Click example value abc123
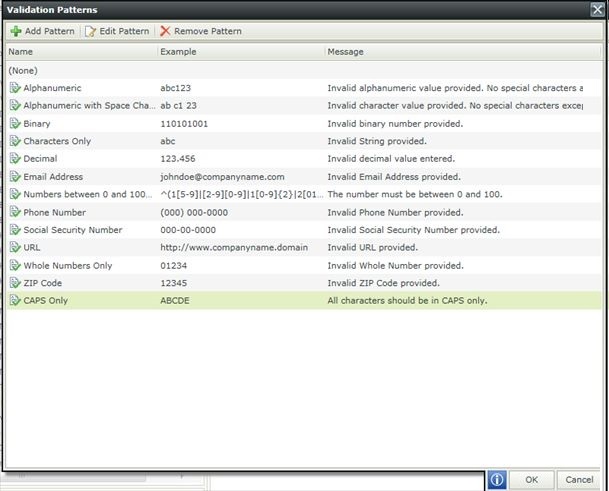 click(176, 88)
